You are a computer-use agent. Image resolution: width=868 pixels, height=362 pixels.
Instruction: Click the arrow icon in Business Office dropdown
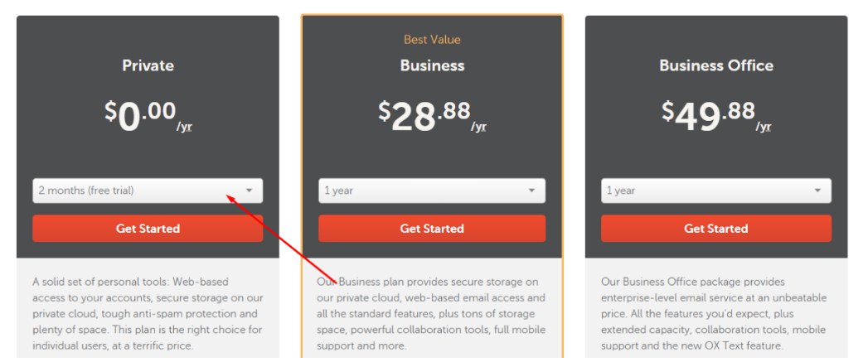coord(817,191)
